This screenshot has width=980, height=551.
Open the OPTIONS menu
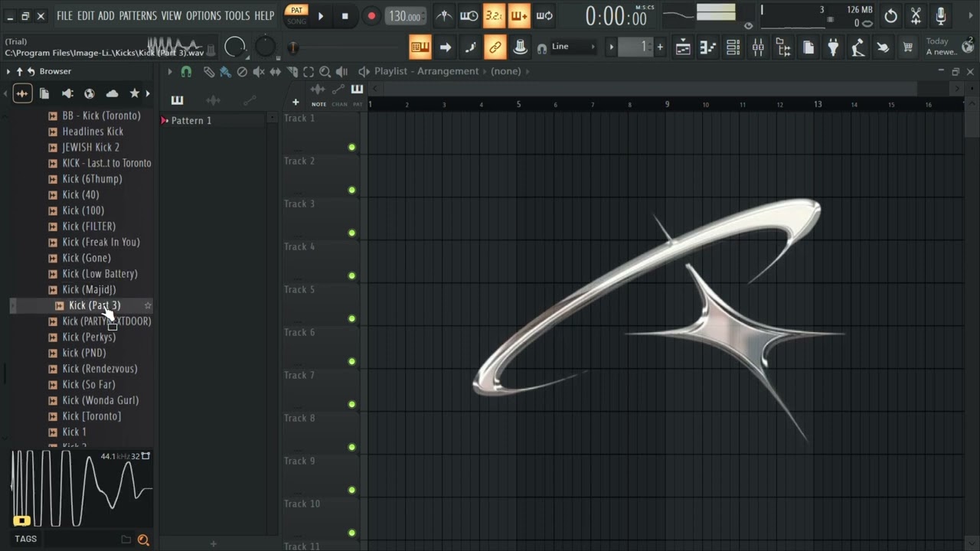[x=203, y=15]
